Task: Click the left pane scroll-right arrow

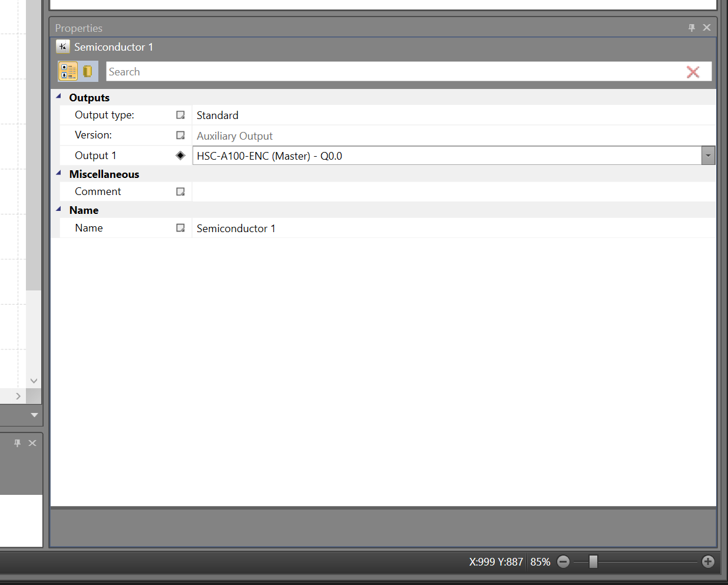Action: pos(18,396)
